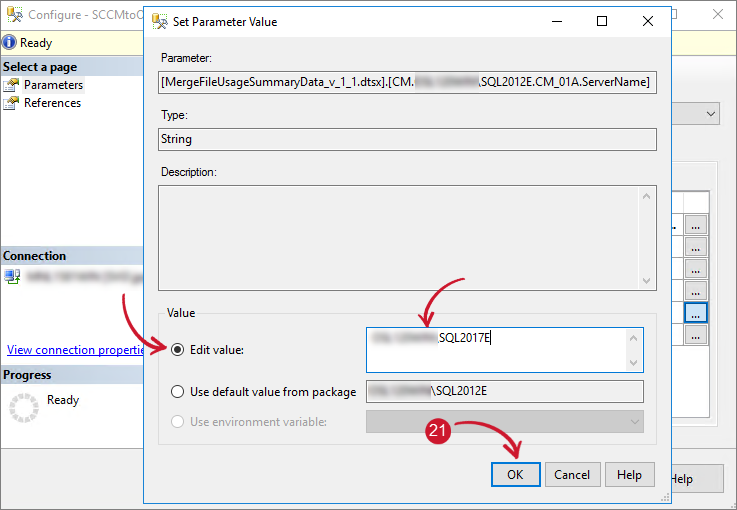
Task: Open the environment variable dropdown
Action: click(x=635, y=422)
